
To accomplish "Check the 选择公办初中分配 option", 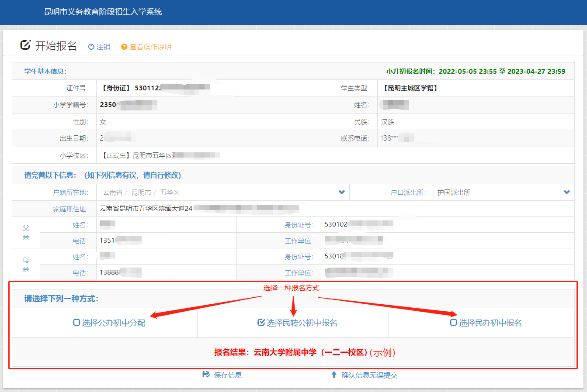I will (x=76, y=323).
